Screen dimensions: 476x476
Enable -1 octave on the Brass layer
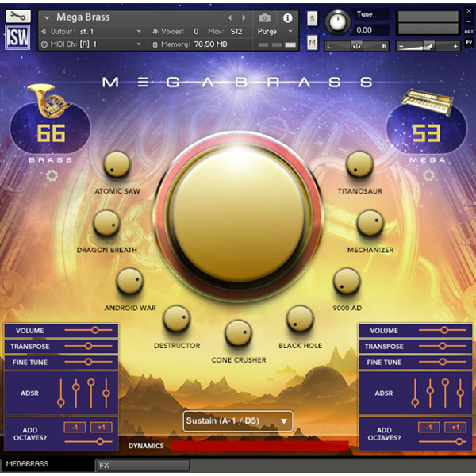75,427
